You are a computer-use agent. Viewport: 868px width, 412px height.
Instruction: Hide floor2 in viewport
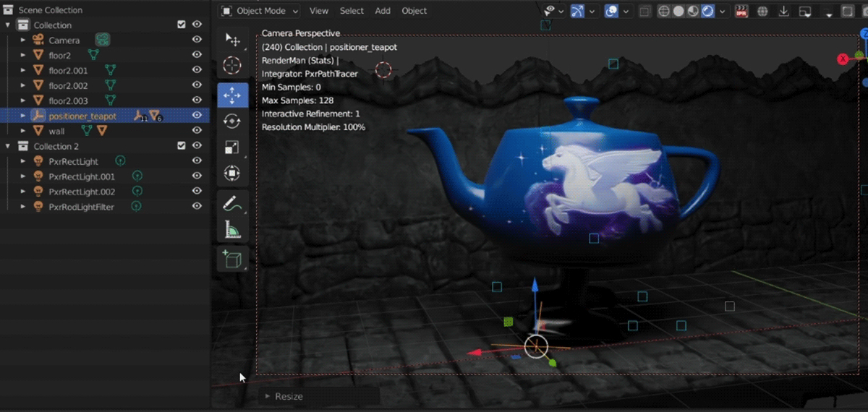[x=197, y=55]
